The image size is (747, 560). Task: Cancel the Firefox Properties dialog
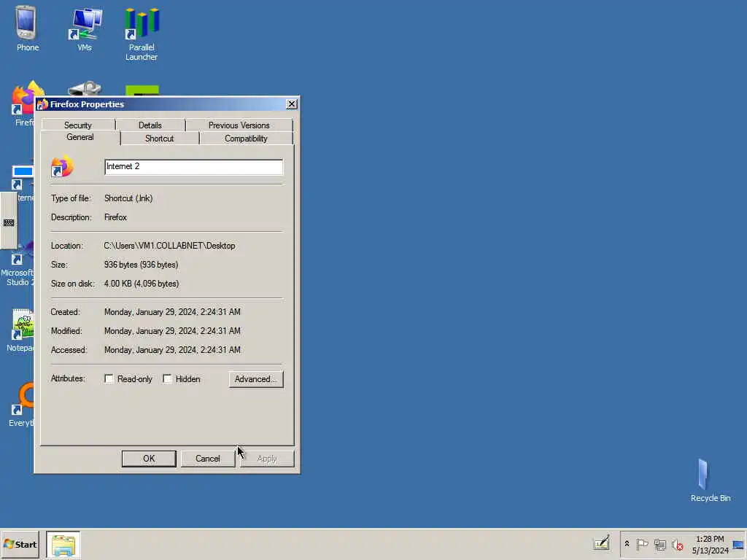click(x=208, y=459)
